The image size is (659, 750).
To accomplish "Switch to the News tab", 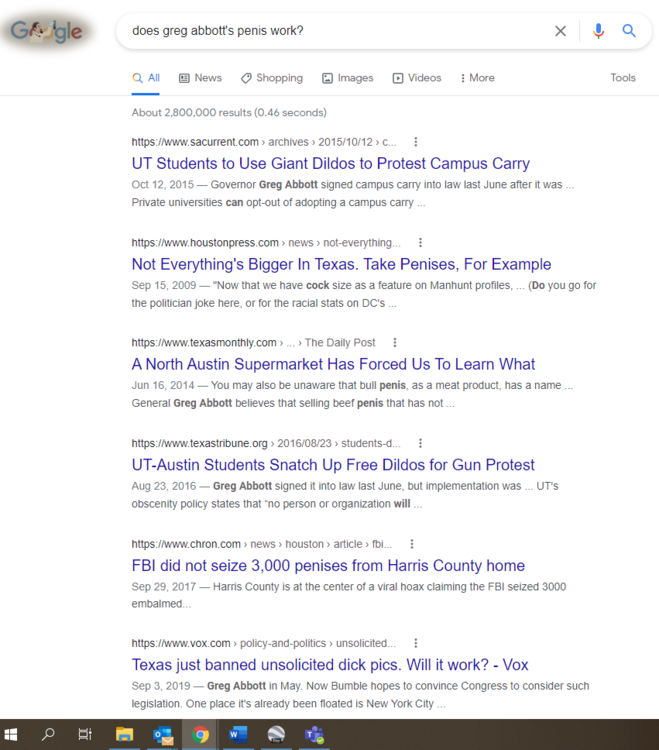I will pyautogui.click(x=200, y=78).
